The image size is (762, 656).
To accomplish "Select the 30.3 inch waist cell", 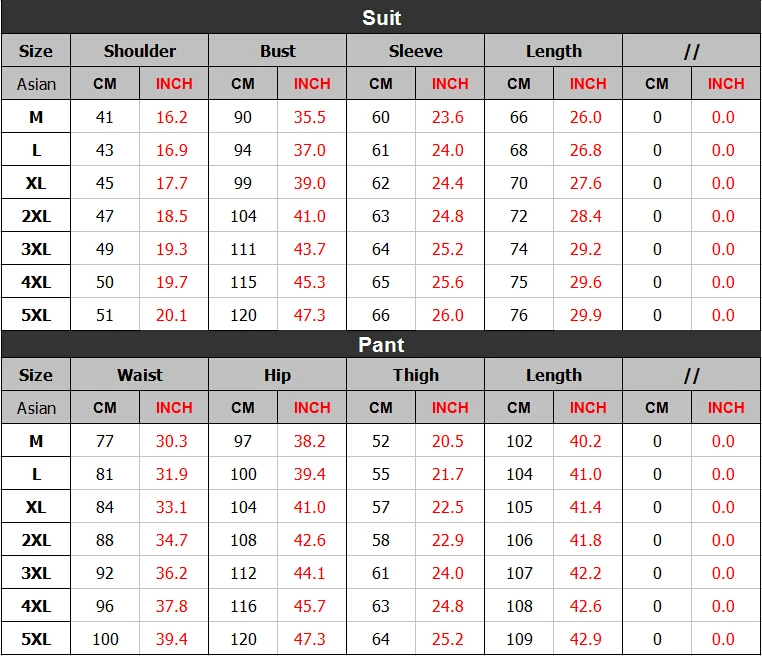I will pyautogui.click(x=172, y=441).
